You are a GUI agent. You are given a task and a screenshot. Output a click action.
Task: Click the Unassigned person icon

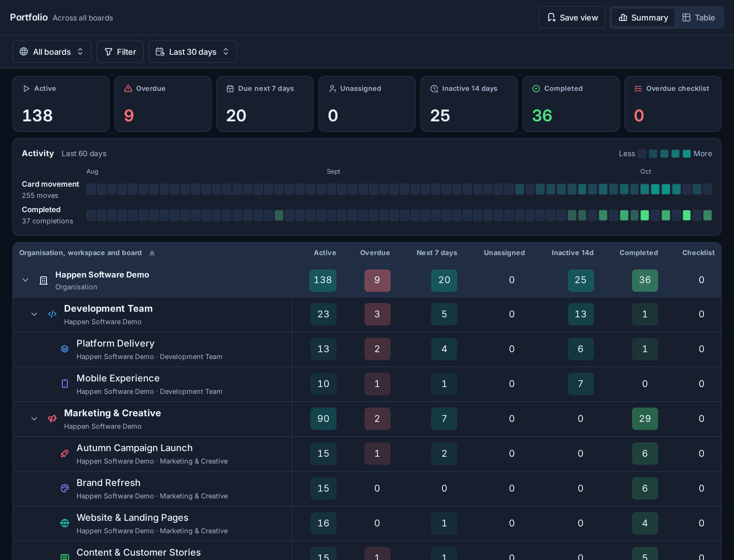(x=332, y=88)
